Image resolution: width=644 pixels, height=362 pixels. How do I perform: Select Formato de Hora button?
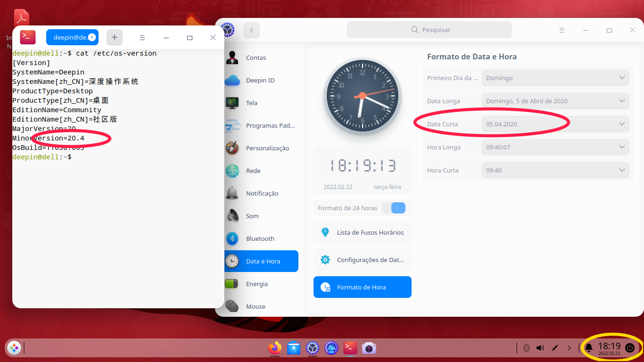click(363, 287)
